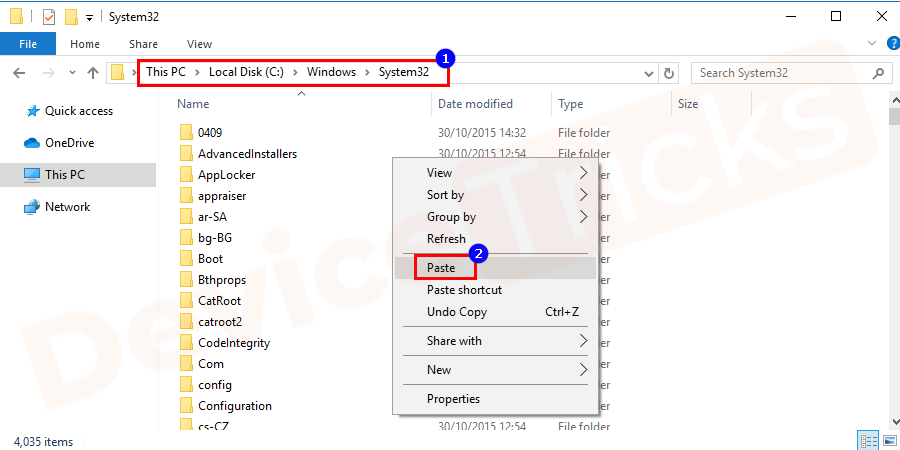
Task: Click the Properties quick access toolbar icon
Action: [49, 17]
